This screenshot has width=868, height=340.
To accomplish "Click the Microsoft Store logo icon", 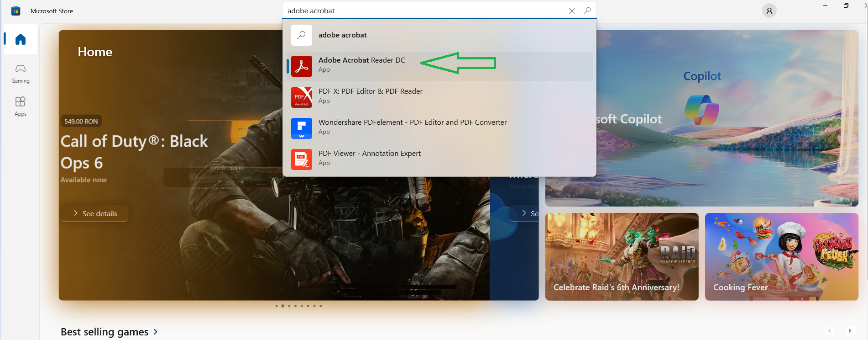I will pyautogui.click(x=16, y=11).
